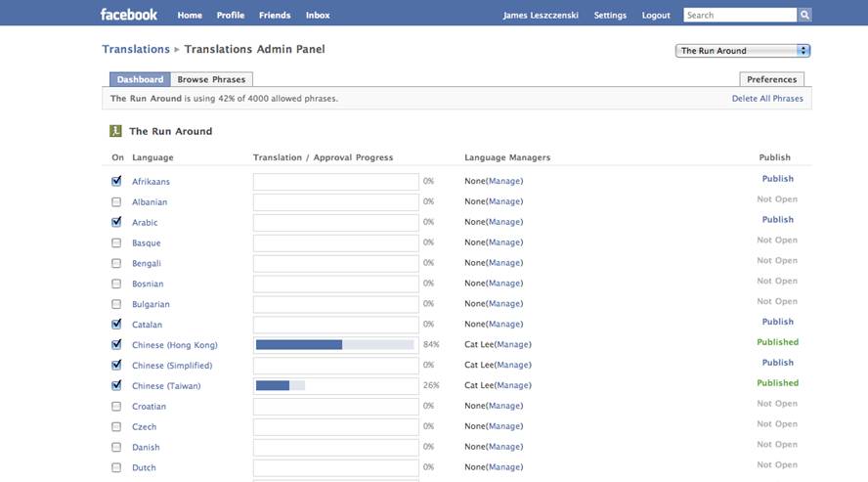This screenshot has height=482, width=868.
Task: Open the Catalan language link
Action: coord(148,325)
